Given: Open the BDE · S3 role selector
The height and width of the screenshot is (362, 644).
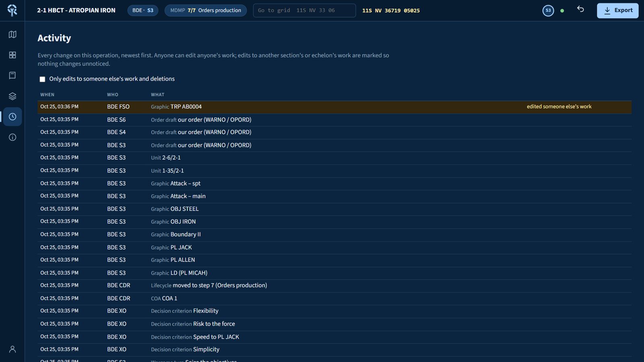Looking at the screenshot, I should pos(143,10).
